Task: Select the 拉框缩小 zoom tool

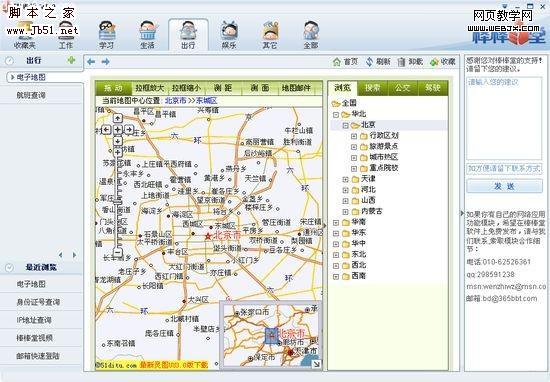Action: (186, 88)
